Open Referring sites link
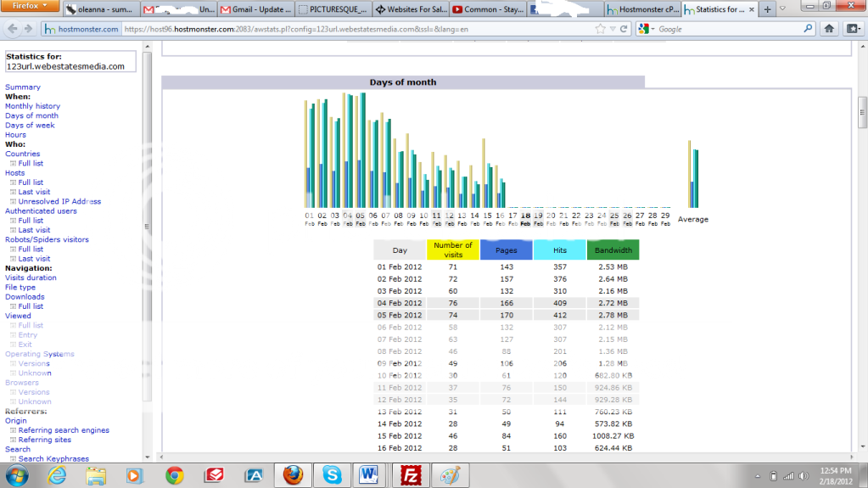Viewport: 868px width, 488px height. click(x=45, y=440)
